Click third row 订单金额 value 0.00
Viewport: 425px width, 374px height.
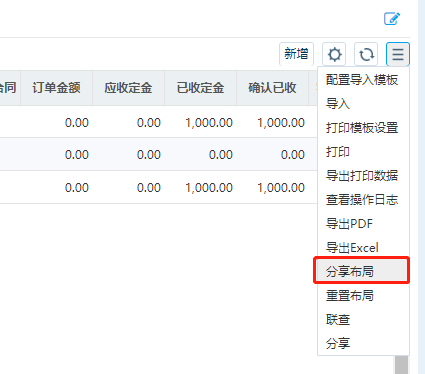[x=77, y=188]
